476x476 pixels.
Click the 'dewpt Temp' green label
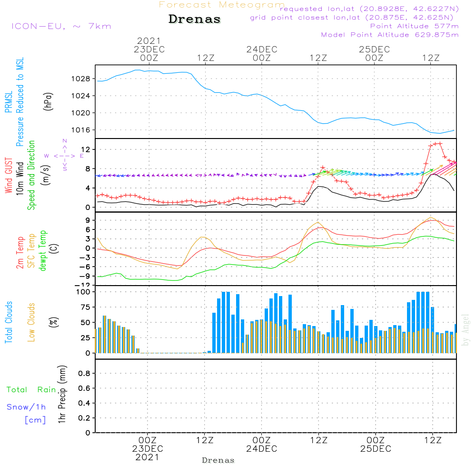click(x=43, y=250)
